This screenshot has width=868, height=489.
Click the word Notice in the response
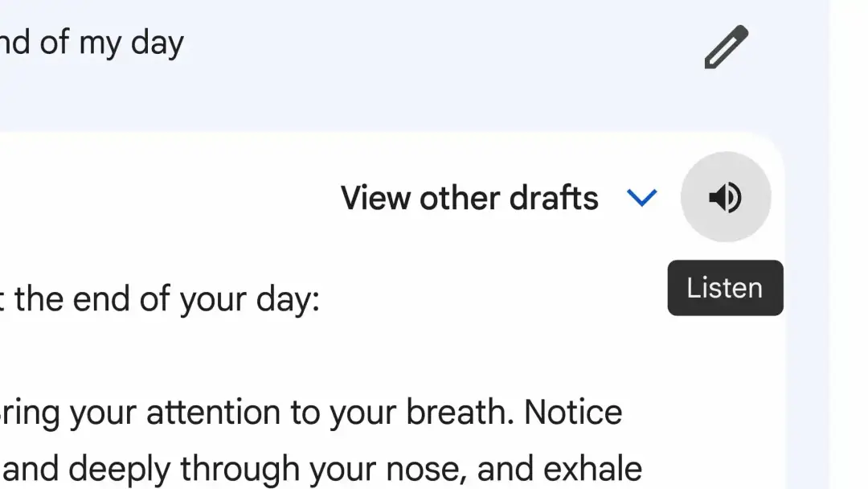point(573,412)
